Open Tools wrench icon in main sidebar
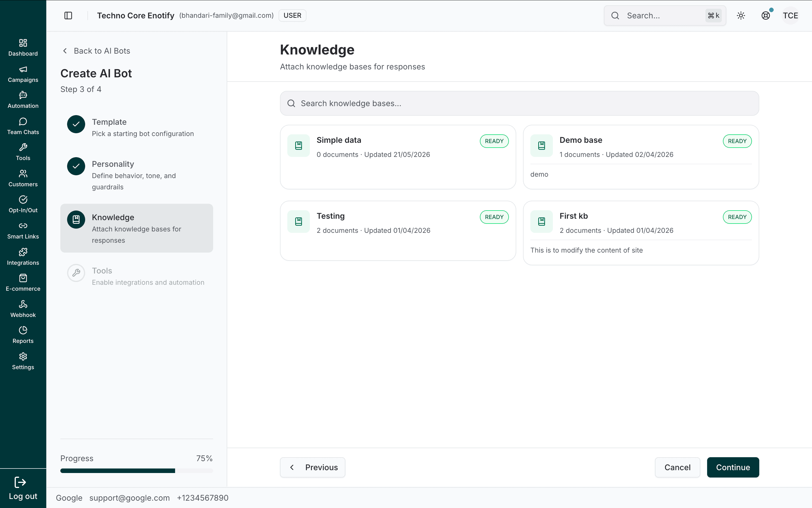 (x=23, y=148)
